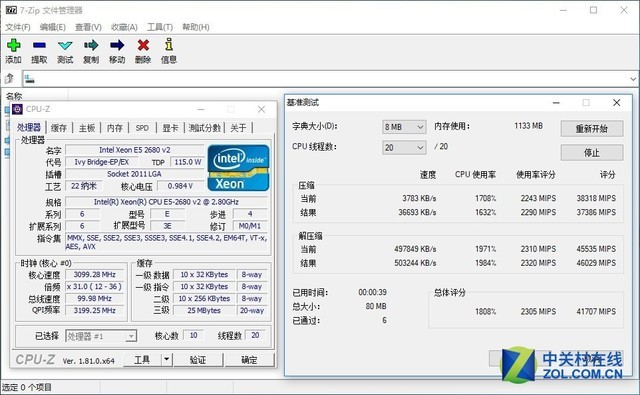Switch to the 内存 tab in CPU-Z
Screen dimensions: 640x395
115,128
